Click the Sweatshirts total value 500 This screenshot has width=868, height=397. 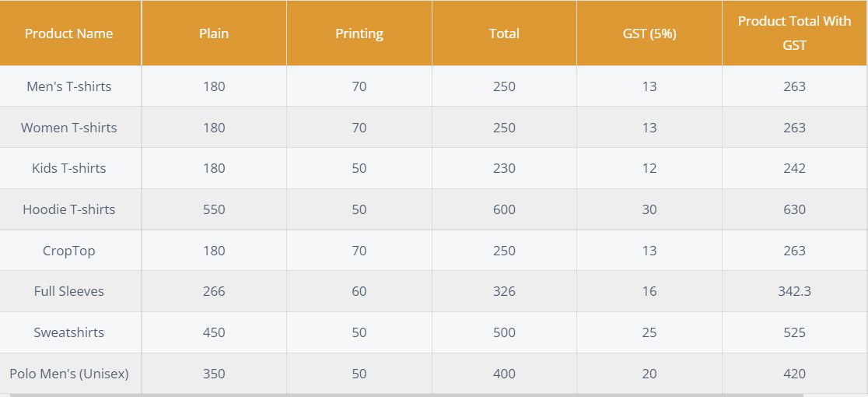pos(504,332)
